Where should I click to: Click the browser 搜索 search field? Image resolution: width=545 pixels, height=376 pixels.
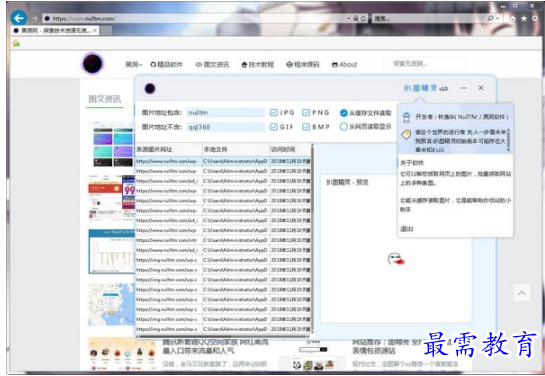point(429,18)
